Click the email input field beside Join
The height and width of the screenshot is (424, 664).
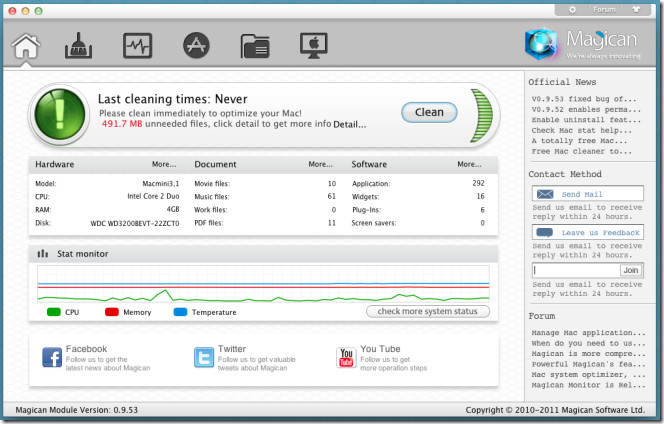pyautogui.click(x=575, y=270)
